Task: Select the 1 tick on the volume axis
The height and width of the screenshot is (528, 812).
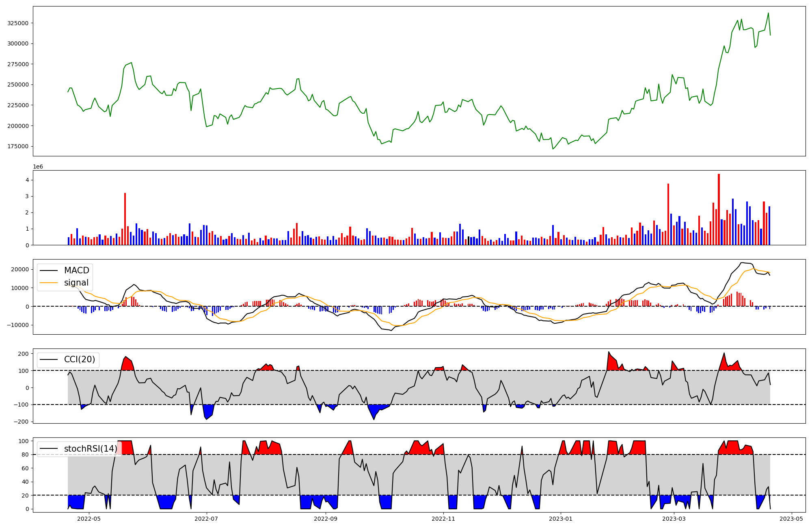Action: (27, 229)
